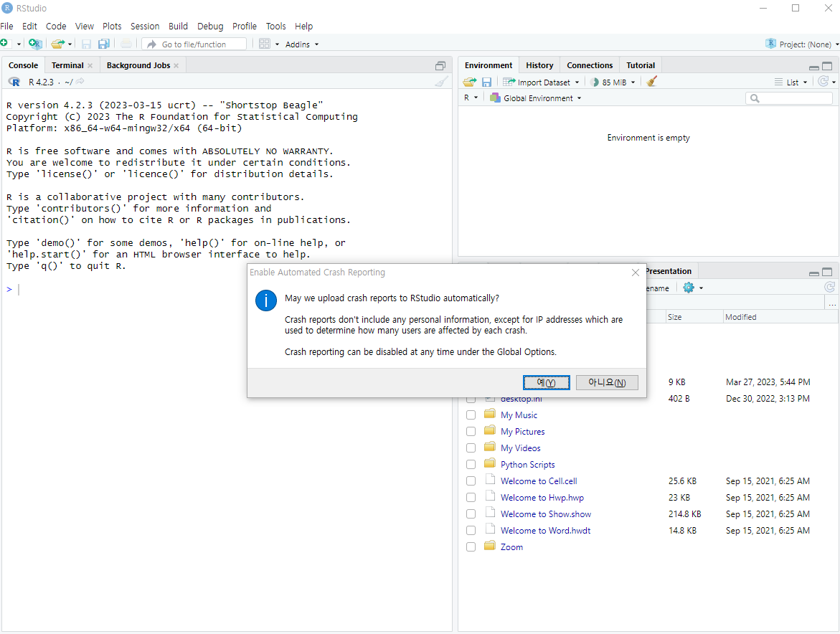Clear environment objects with broom icon
Image resolution: width=840 pixels, height=634 pixels.
coord(651,81)
